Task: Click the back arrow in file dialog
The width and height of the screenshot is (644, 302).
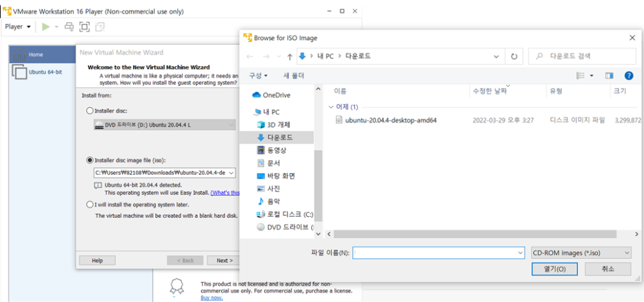Action: (250, 56)
